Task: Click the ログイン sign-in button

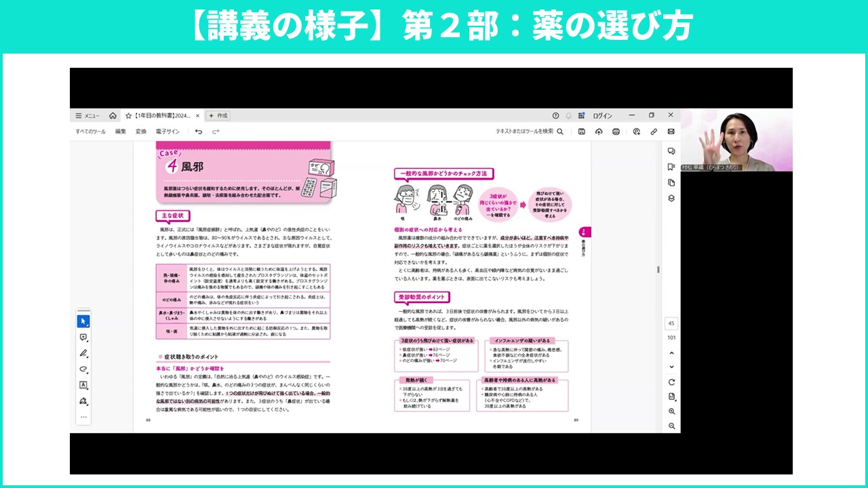Action: [602, 116]
